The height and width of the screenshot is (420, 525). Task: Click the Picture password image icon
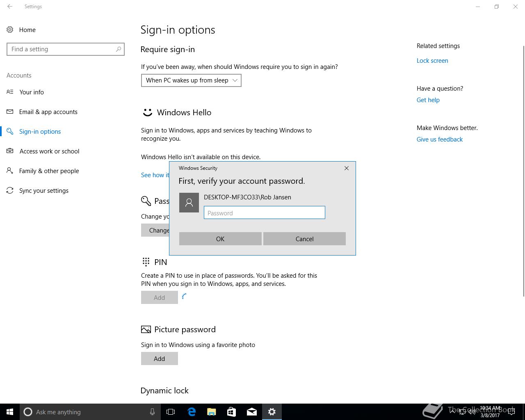tap(146, 329)
